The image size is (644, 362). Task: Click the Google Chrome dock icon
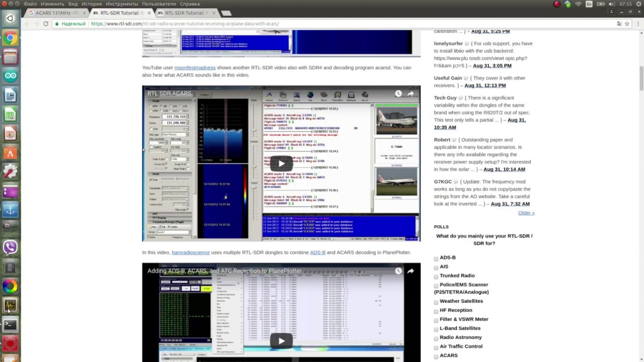(x=10, y=38)
